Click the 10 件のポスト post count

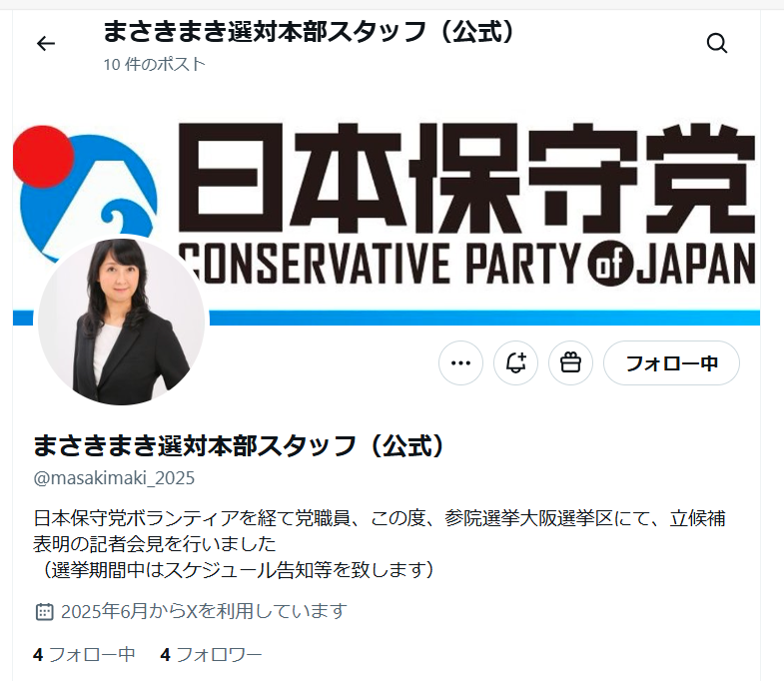155,64
